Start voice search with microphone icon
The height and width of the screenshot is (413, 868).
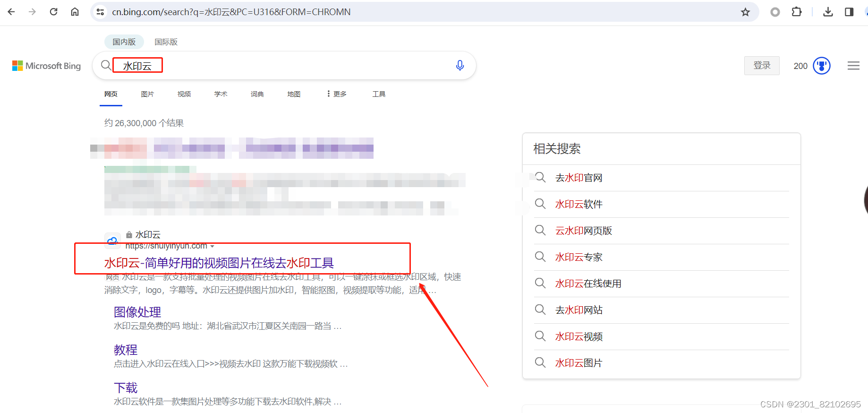(x=460, y=65)
